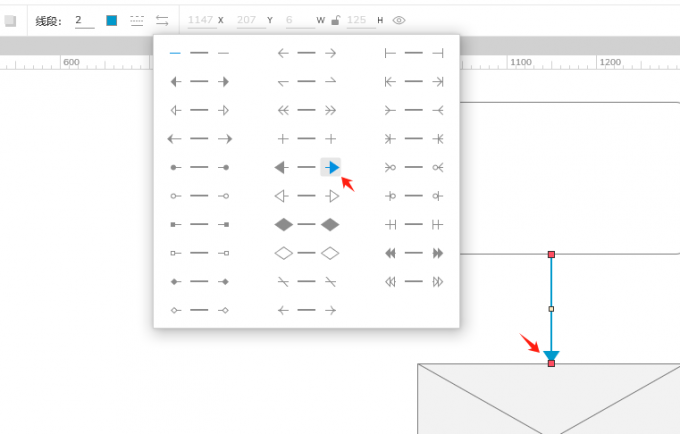
Task: Select the plus-sign right line end
Action: [x=330, y=139]
